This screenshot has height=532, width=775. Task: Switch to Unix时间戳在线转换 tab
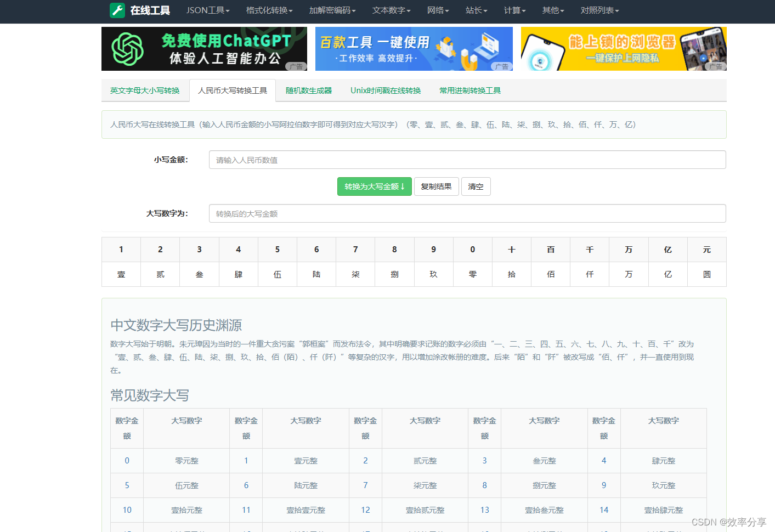pos(386,90)
